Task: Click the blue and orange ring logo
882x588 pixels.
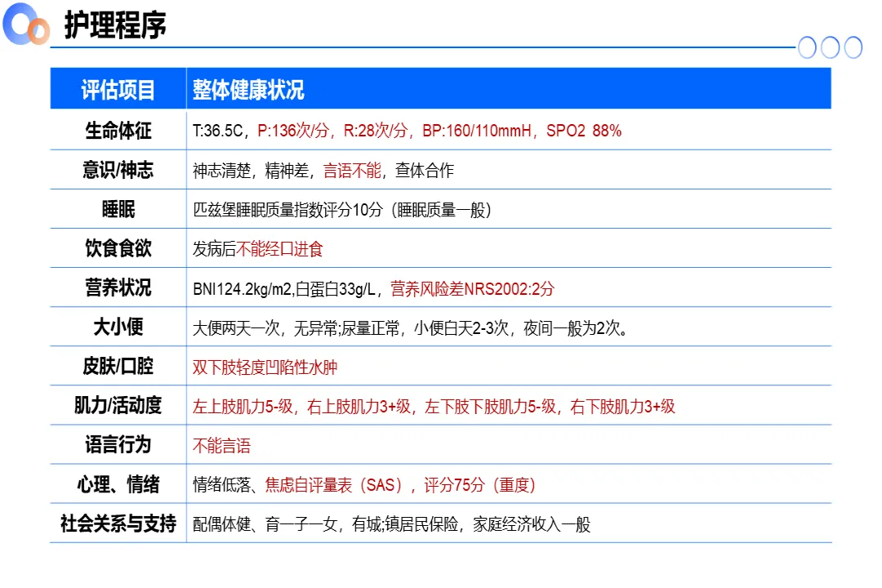Action: (26, 24)
